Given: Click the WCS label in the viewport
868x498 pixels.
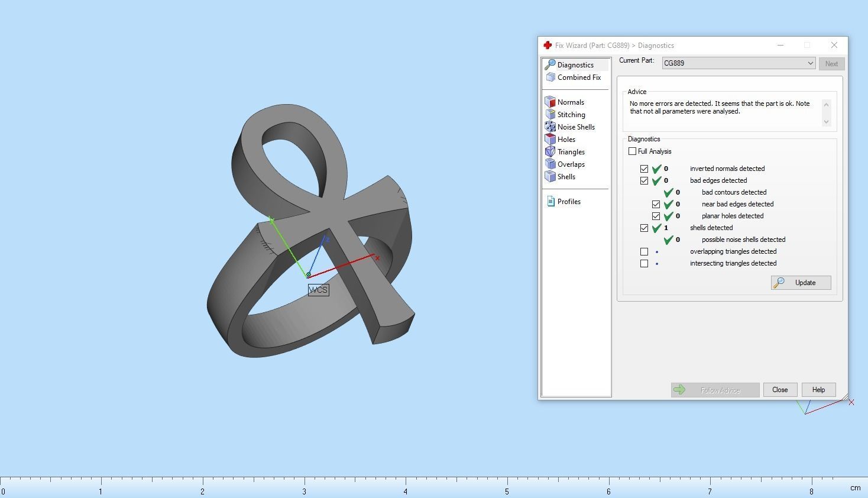Looking at the screenshot, I should pos(318,290).
